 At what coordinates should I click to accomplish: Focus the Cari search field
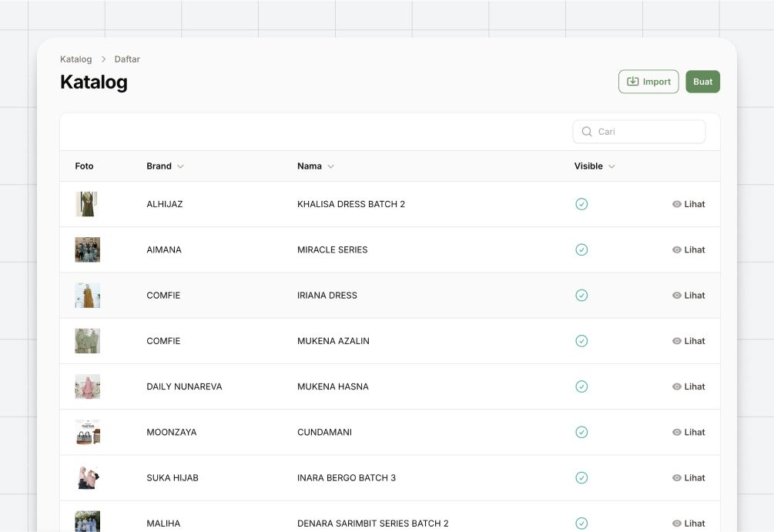point(638,132)
